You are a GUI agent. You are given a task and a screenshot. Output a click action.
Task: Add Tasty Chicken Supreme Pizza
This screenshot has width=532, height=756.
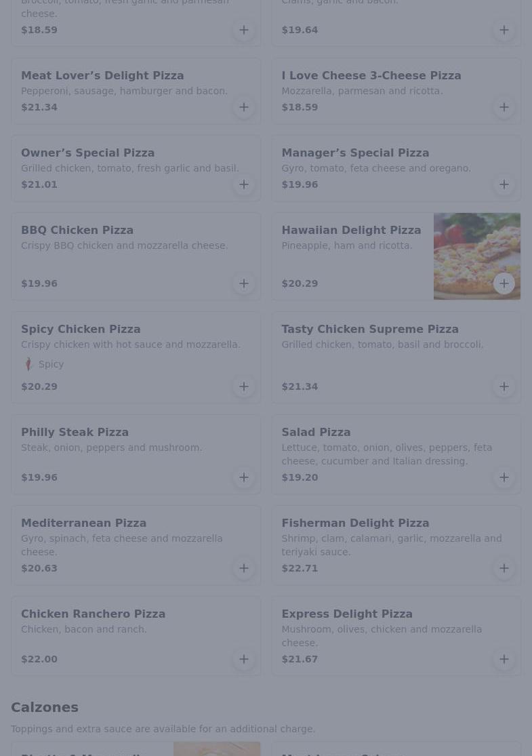tap(504, 386)
